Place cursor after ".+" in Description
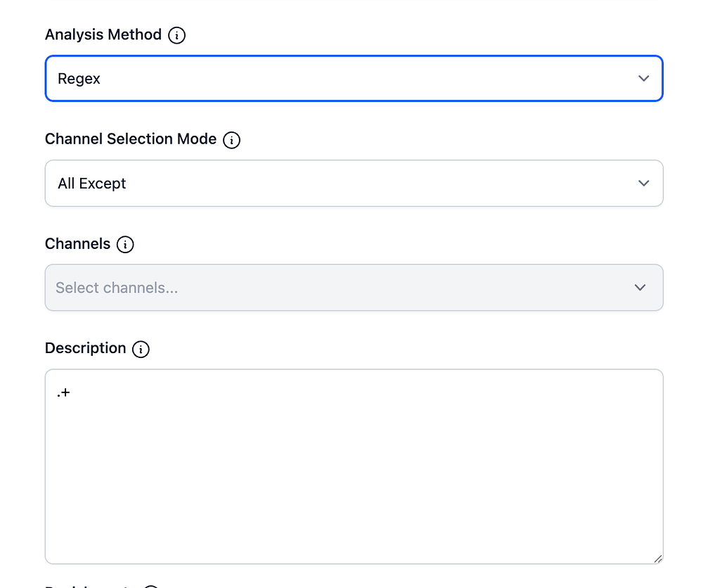The height and width of the screenshot is (588, 703). pos(72,393)
